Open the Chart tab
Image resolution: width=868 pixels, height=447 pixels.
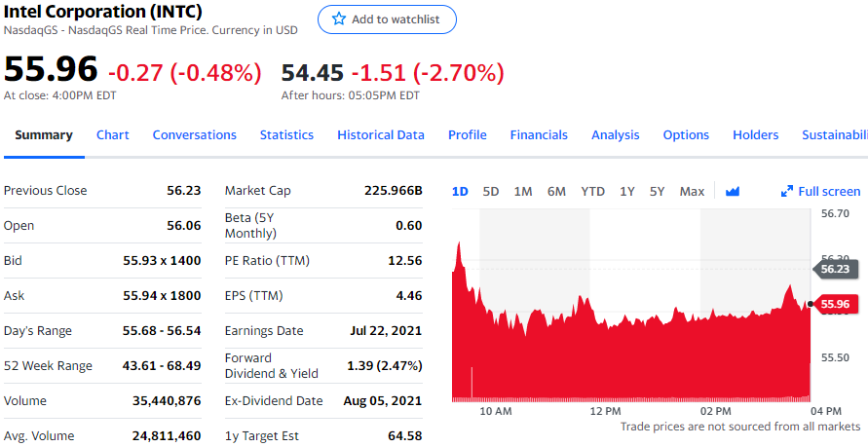[x=113, y=135]
